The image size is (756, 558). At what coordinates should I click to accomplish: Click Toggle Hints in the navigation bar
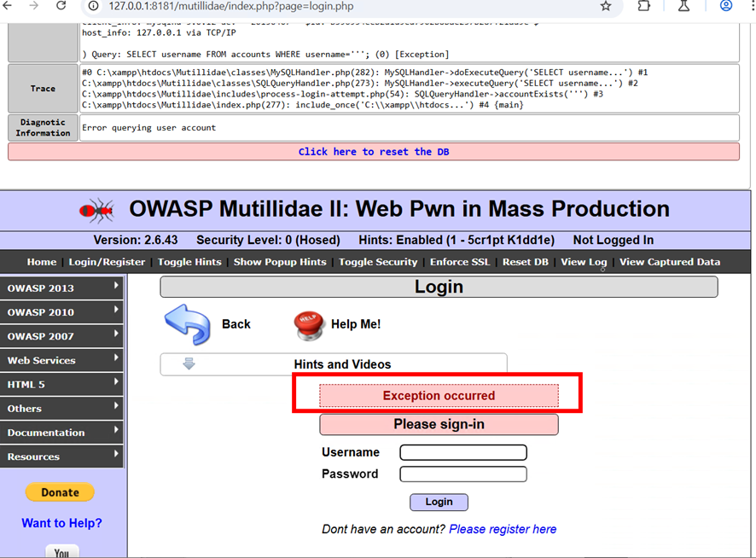pyautogui.click(x=189, y=262)
